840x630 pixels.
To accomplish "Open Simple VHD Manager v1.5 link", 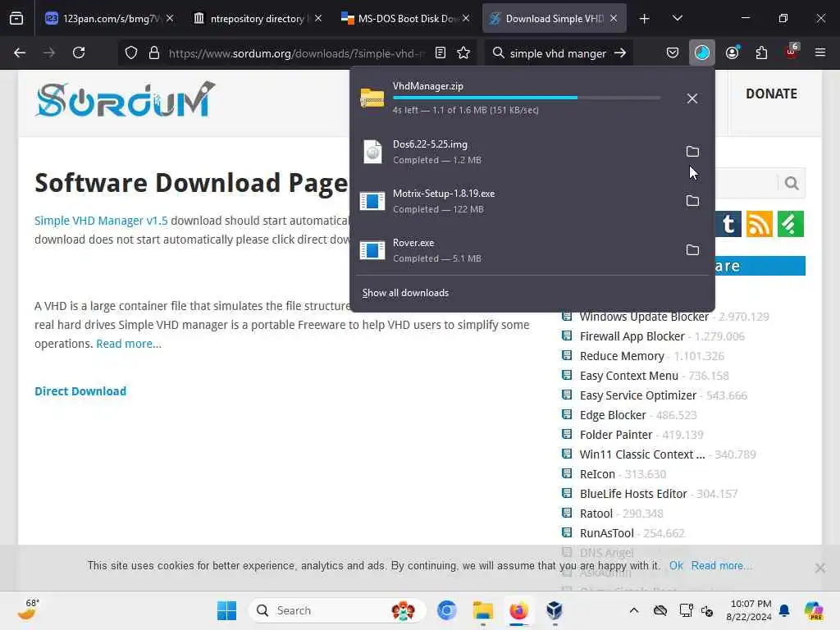I will (101, 221).
